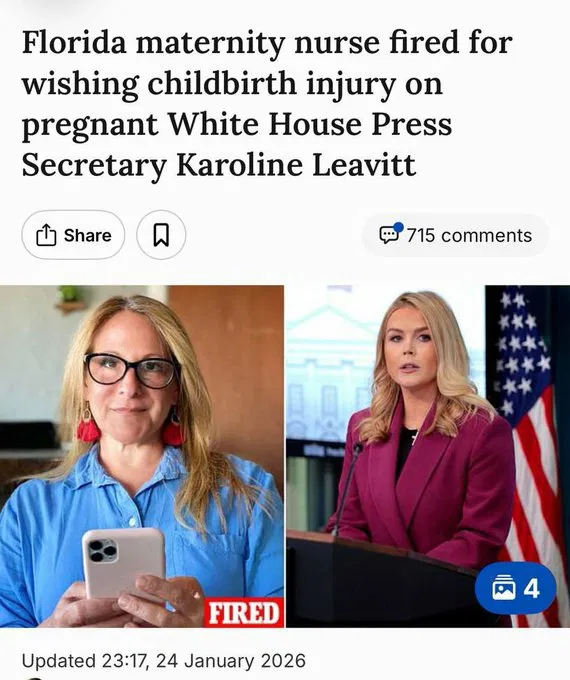Click the image-stack gallery icon
Image resolution: width=570 pixels, height=680 pixels.
click(x=503, y=589)
